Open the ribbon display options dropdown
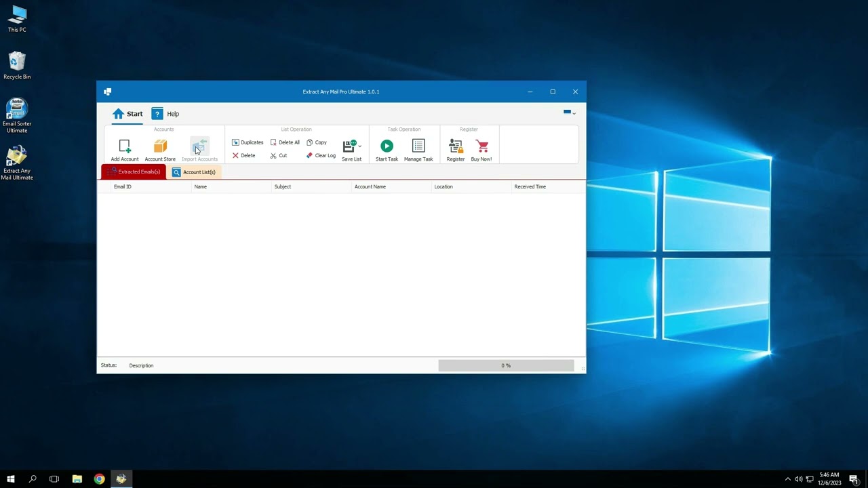 pos(570,113)
